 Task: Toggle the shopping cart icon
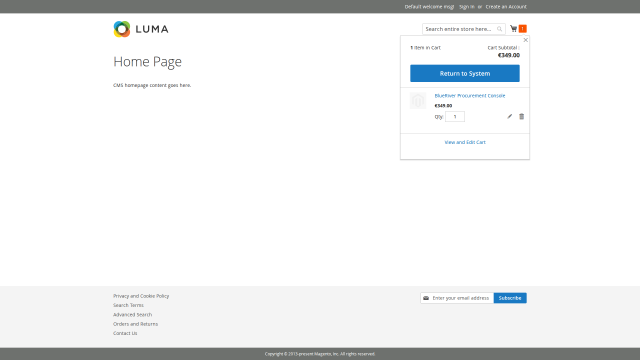(513, 29)
